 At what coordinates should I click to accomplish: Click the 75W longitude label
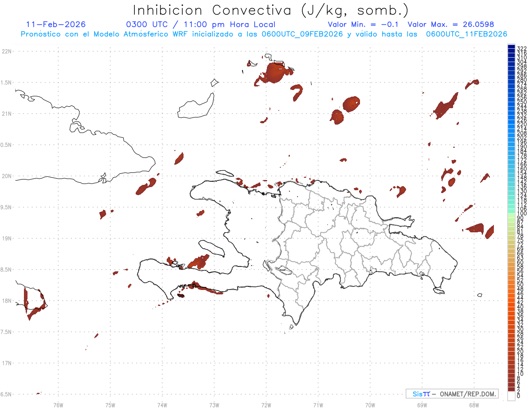[110, 405]
